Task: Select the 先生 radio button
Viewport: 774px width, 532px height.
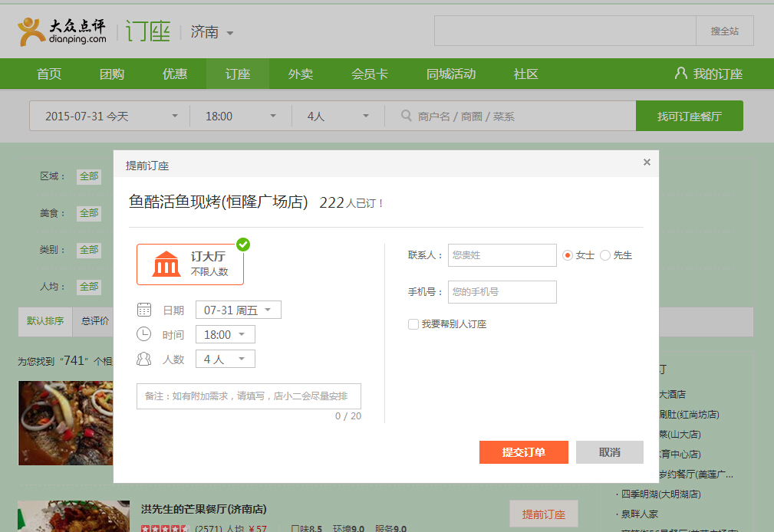Action: tap(605, 255)
